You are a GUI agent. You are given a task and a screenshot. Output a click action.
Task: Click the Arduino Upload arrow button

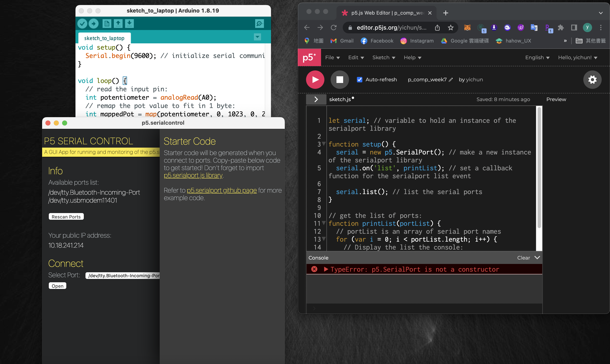tap(93, 24)
